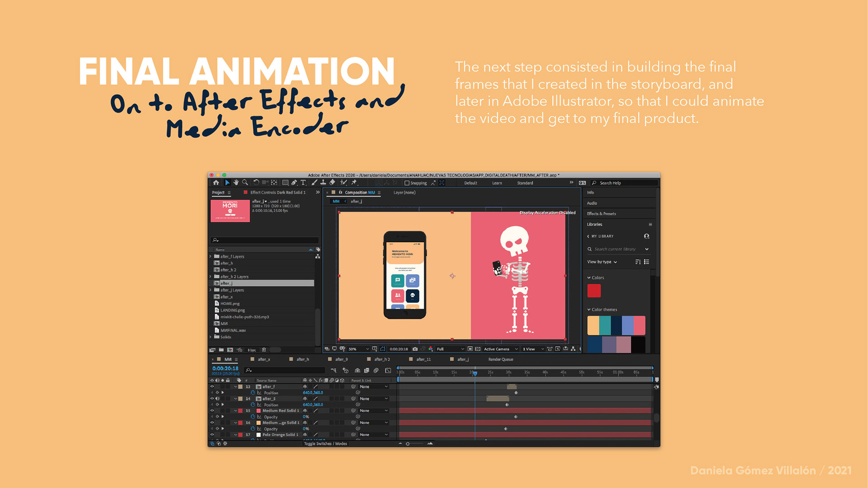Select the Rotation tool

pos(256,183)
